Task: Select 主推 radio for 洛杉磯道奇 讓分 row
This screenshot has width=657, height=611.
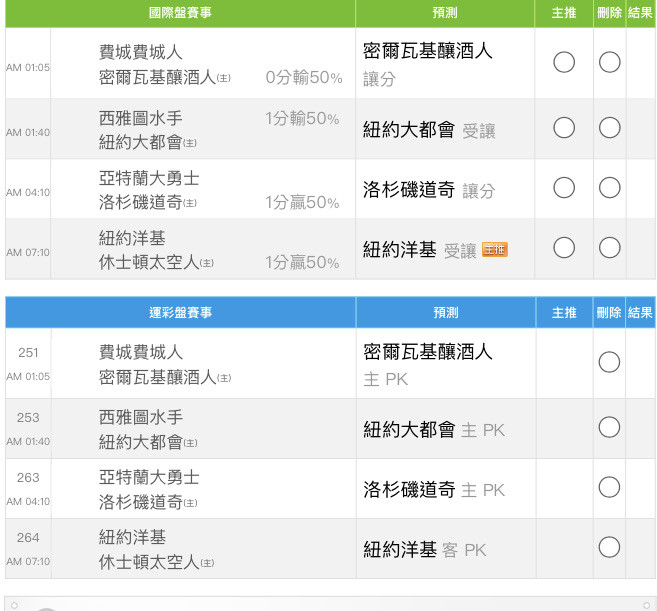Action: click(564, 188)
